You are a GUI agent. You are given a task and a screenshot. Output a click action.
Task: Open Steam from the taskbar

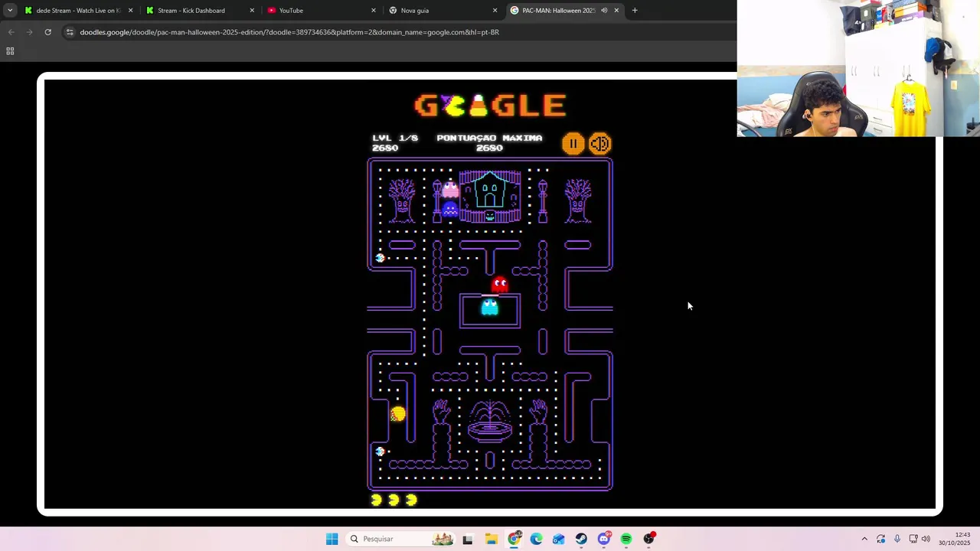click(x=581, y=539)
